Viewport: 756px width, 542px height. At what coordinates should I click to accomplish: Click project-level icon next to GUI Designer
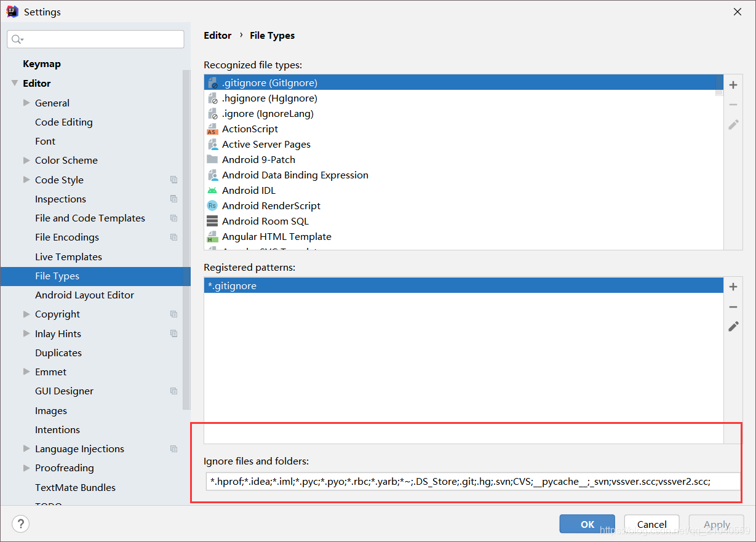[174, 391]
